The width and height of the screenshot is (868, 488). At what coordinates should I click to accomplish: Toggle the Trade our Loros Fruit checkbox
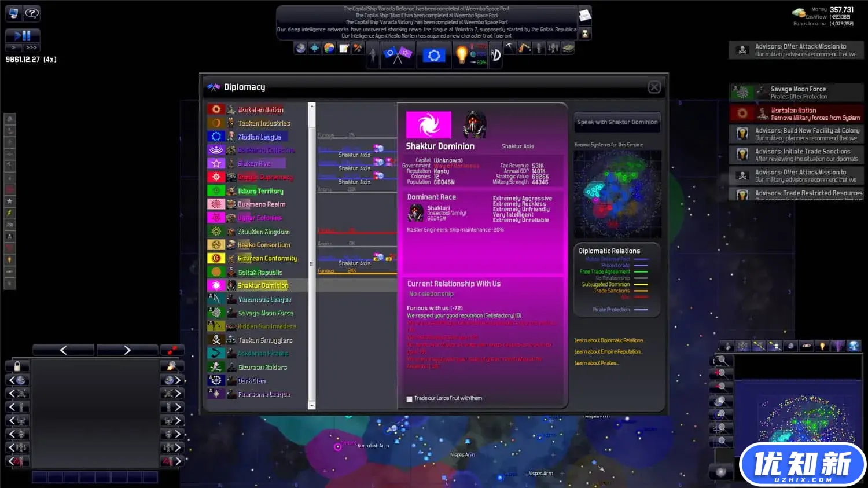point(410,399)
